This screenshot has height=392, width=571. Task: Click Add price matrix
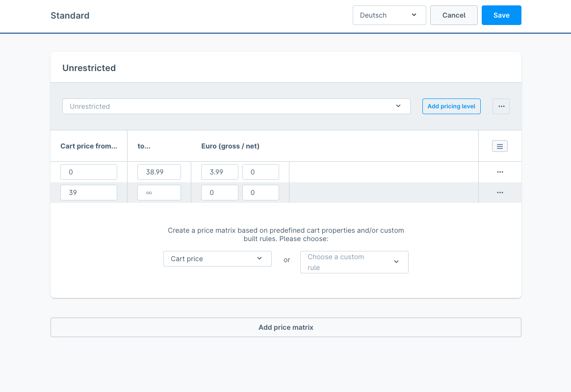click(x=285, y=327)
